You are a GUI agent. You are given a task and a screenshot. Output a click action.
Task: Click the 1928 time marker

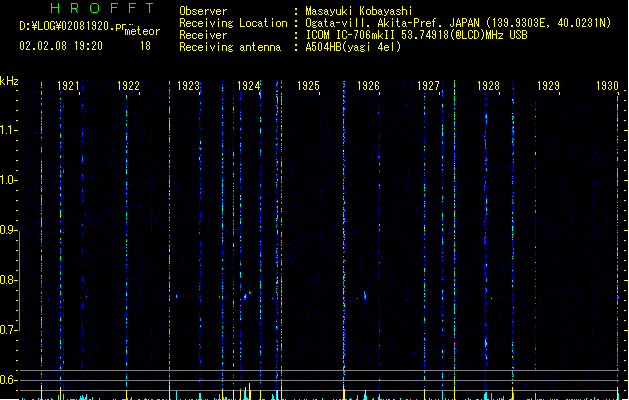point(488,86)
